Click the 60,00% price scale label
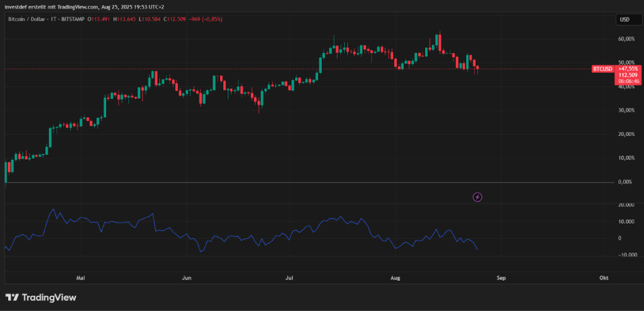 625,39
